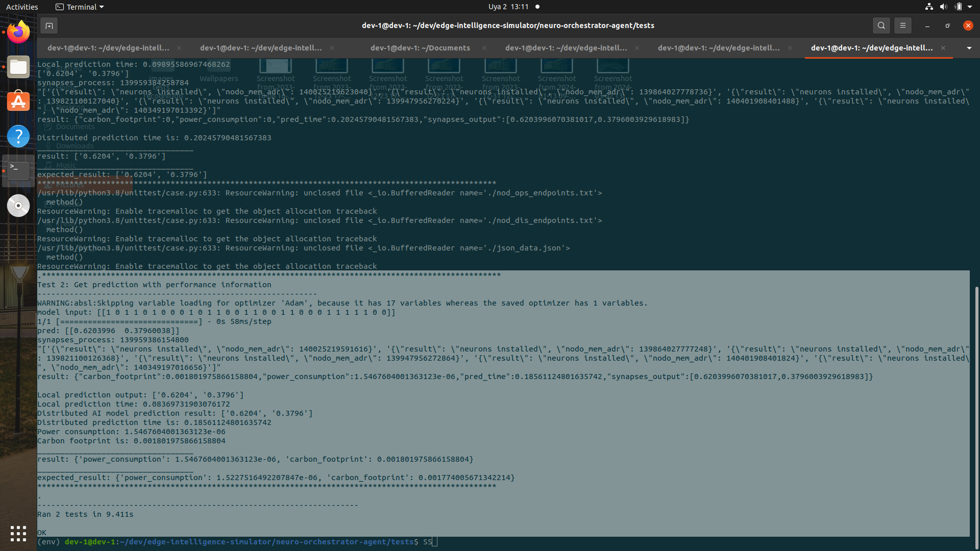Open the Terminal app menu dropdown
Screen dimensions: 980x551
(x=80, y=7)
